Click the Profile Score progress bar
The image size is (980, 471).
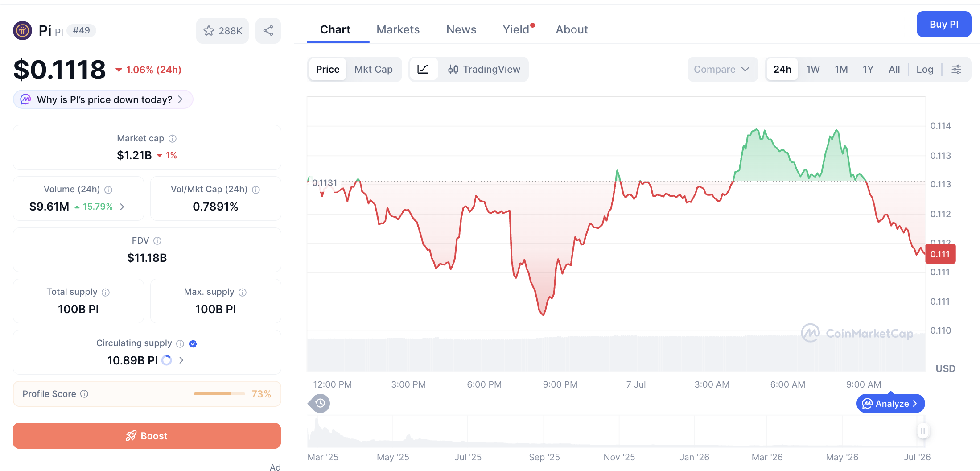pos(219,394)
